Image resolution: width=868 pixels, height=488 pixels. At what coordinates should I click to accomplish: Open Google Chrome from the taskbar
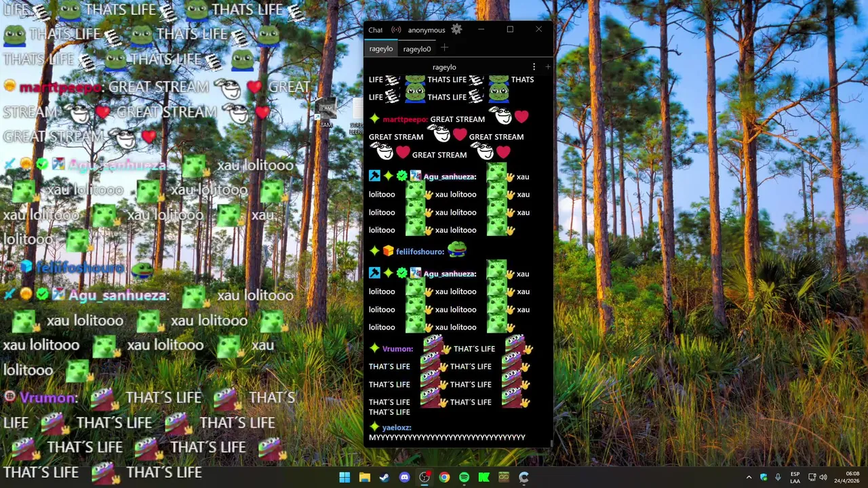coord(444,477)
